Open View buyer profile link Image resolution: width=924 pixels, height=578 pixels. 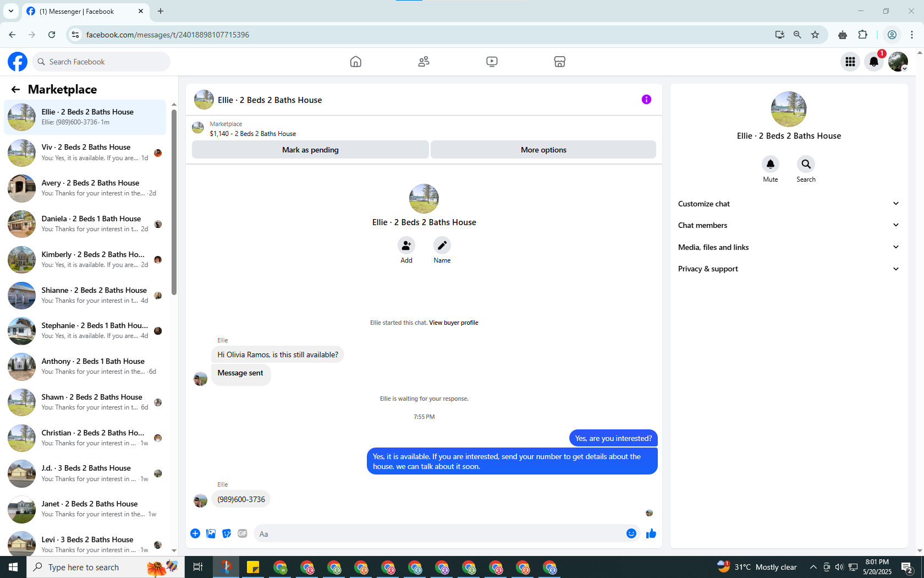click(x=454, y=323)
